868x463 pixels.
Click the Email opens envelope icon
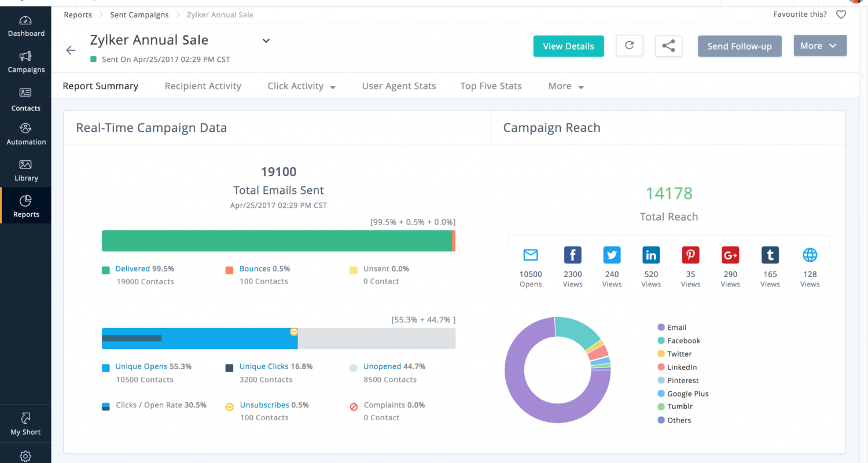click(531, 255)
